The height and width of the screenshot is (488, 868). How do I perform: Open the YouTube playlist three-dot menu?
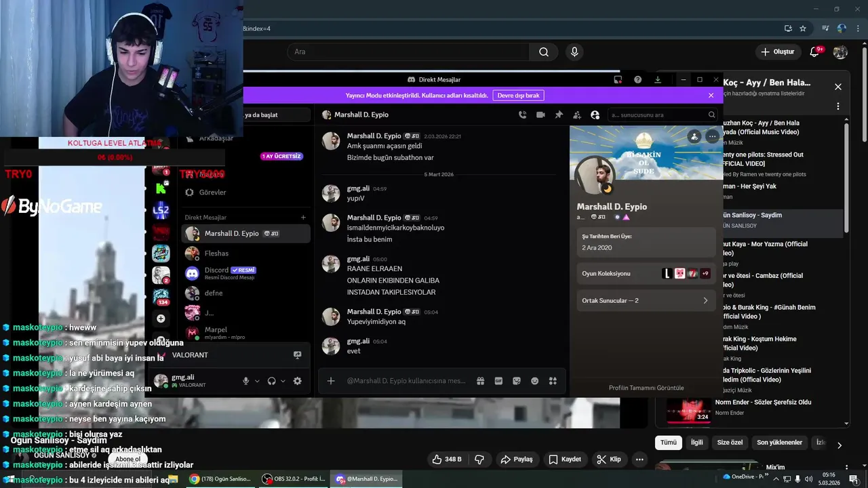point(837,106)
